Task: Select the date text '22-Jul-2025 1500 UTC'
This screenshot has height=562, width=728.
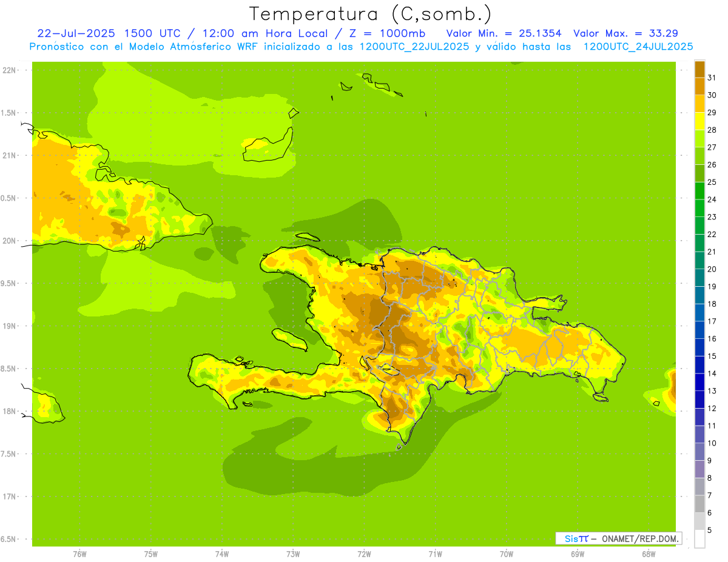Action: point(109,33)
